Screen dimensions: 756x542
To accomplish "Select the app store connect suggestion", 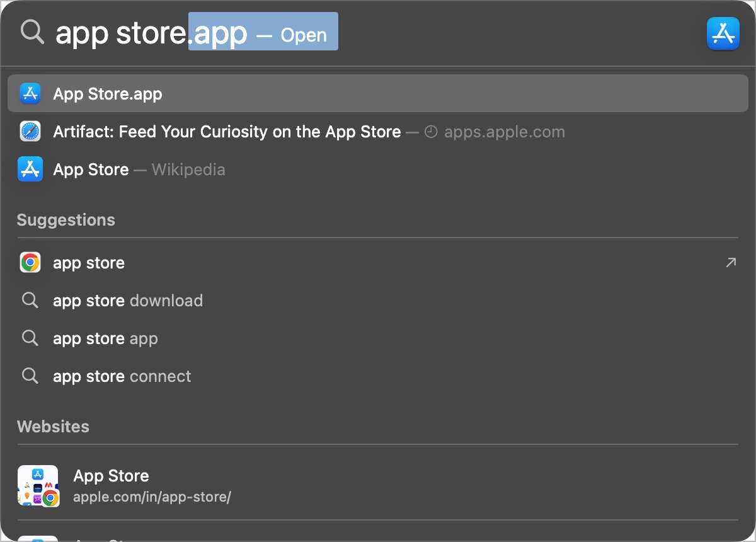I will click(x=122, y=376).
